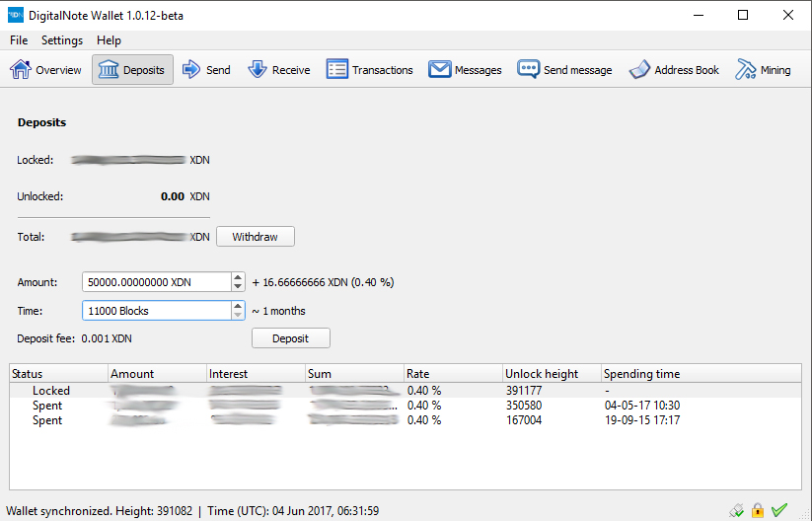Click the Amount input field

pos(157,282)
